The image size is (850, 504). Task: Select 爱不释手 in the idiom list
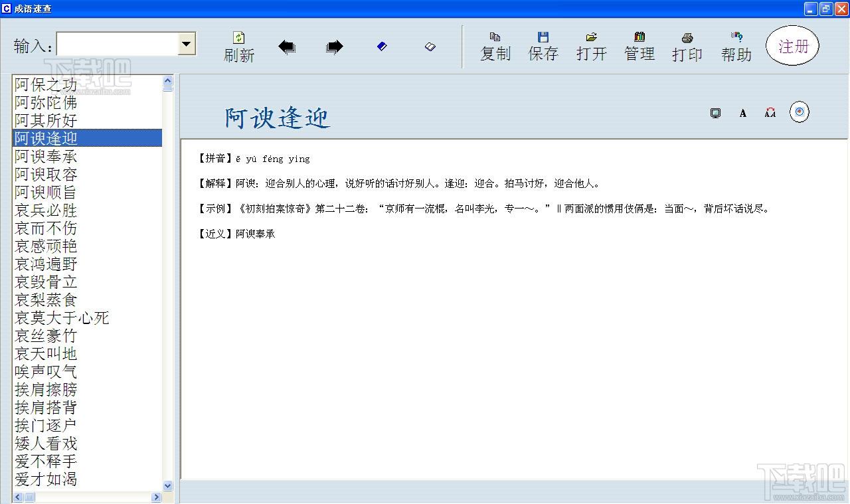coord(87,461)
